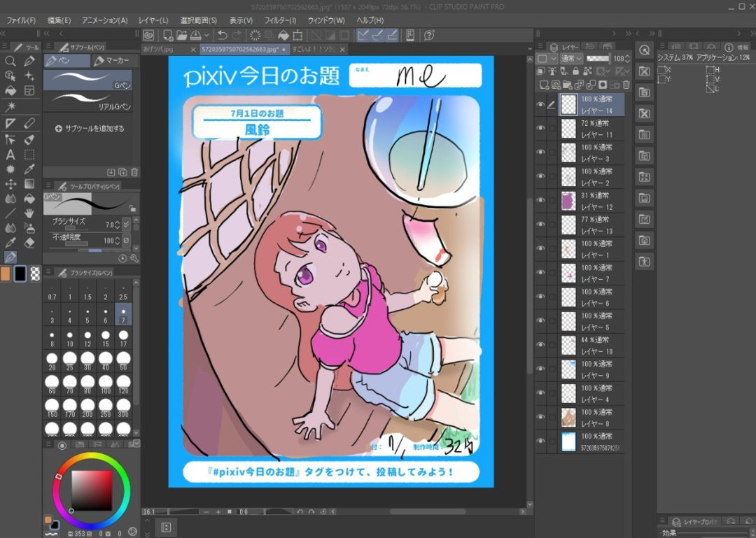Screen dimensions: 756x538
Task: Expand the save dropdown arrow in toolbar
Action: (x=206, y=35)
